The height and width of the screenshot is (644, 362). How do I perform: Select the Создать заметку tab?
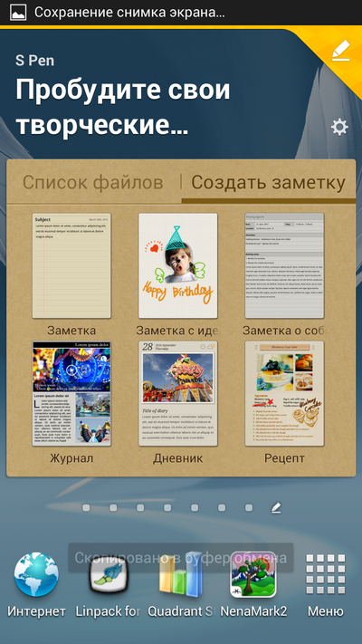pyautogui.click(x=269, y=183)
